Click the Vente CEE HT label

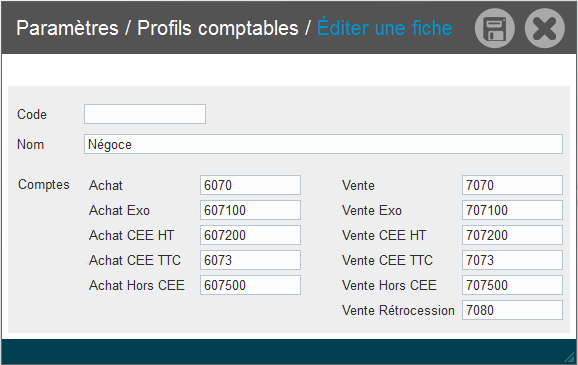(384, 235)
